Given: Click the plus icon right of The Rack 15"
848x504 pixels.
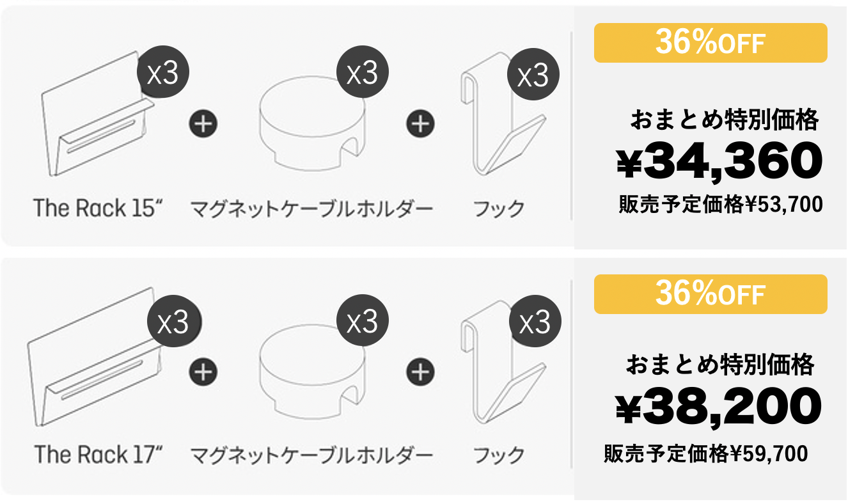Looking at the screenshot, I should tap(203, 123).
